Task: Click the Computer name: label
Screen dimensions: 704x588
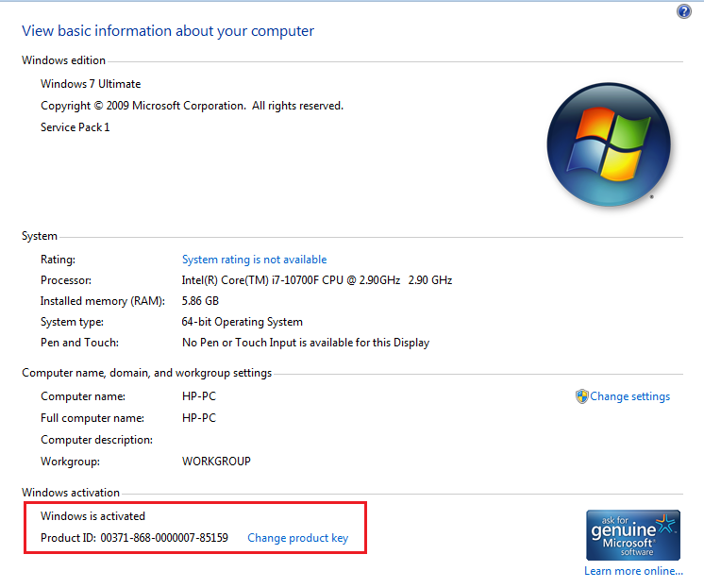Action: click(x=83, y=396)
